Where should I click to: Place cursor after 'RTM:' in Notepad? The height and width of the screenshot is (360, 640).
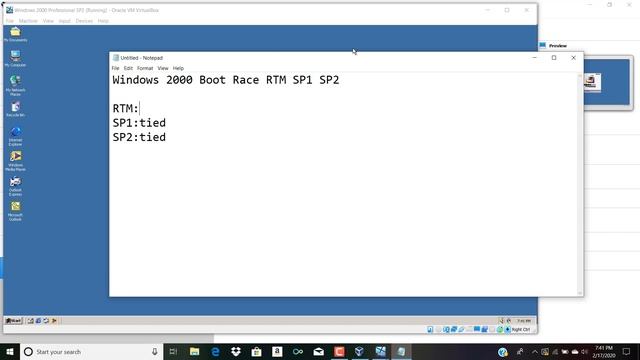139,109
